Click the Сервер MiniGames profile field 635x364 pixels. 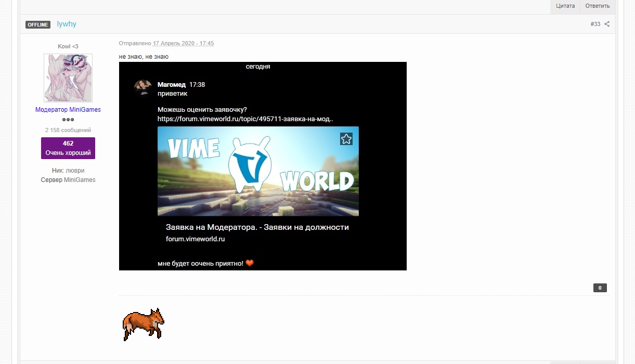[x=68, y=180]
